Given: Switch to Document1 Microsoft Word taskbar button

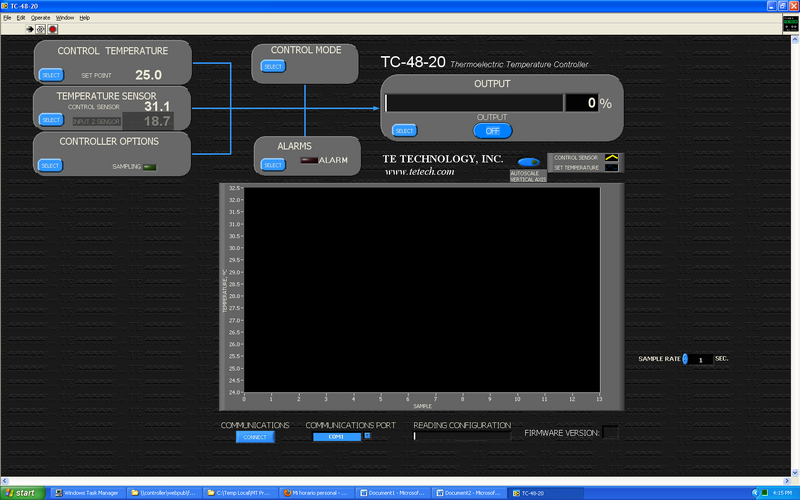Looking at the screenshot, I should click(x=393, y=493).
